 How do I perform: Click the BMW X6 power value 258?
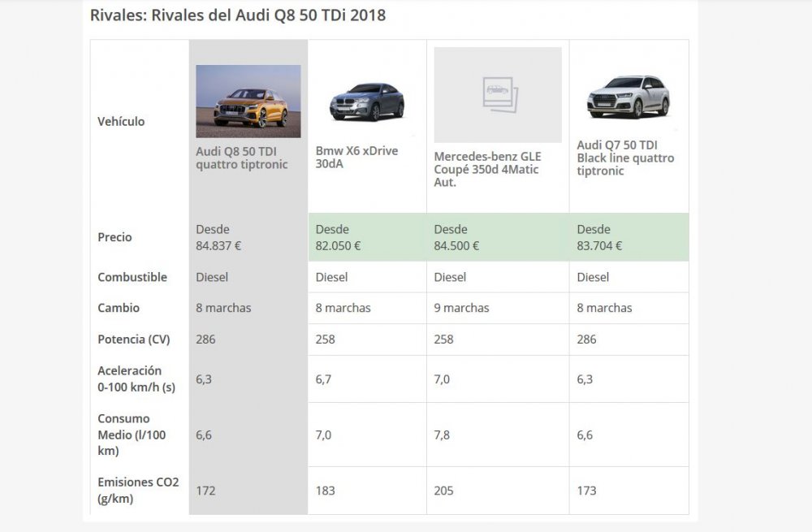326,340
